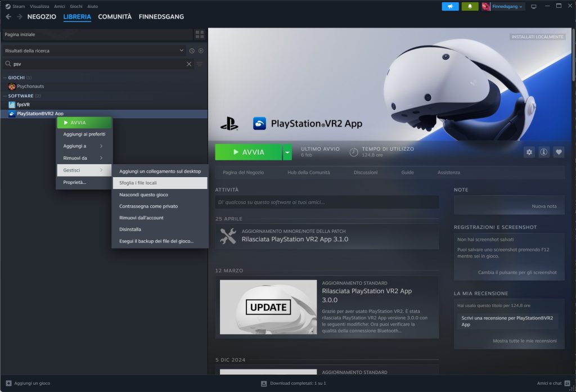Viewport: 576px width, 392px height.
Task: Select Disinstalla from submenu
Action: click(x=160, y=229)
